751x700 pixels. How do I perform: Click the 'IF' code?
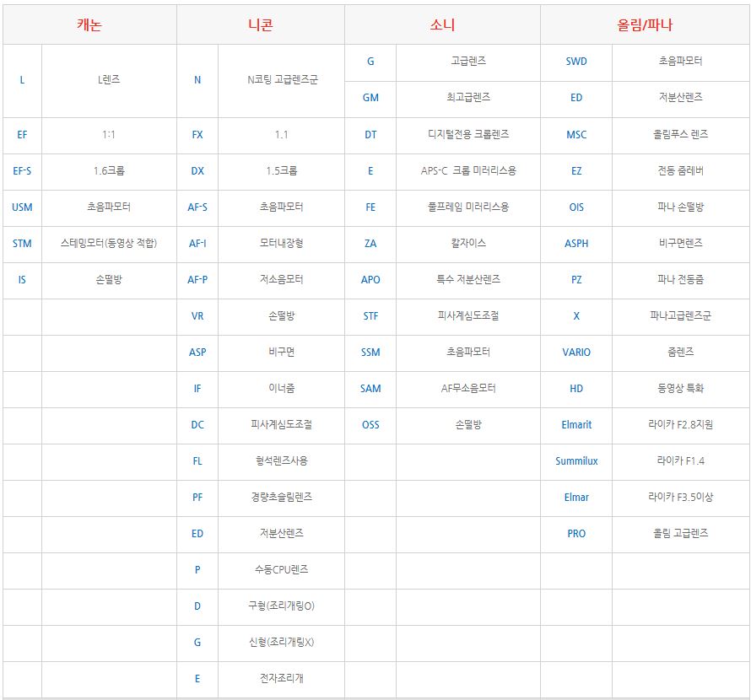[197, 389]
